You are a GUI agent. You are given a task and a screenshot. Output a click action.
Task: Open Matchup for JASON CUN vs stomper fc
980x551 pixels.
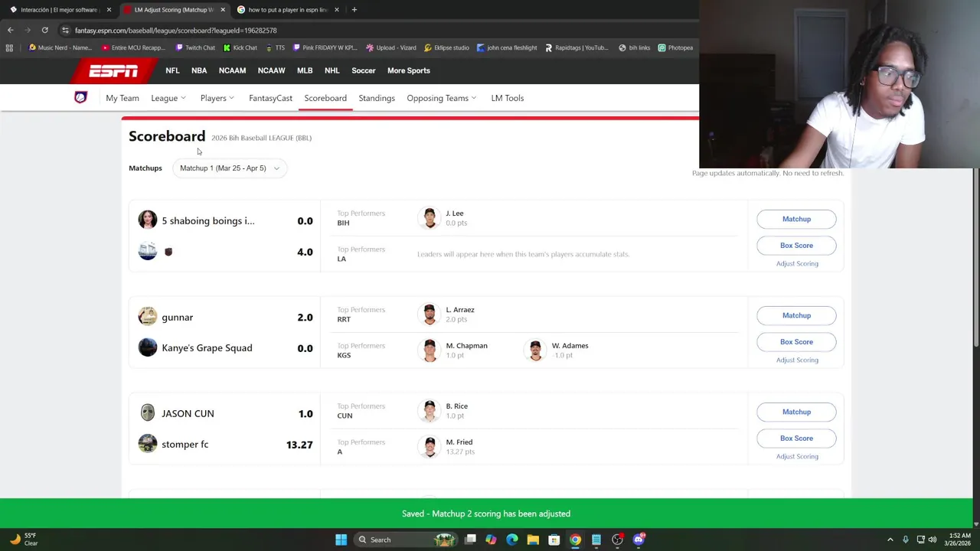tap(796, 412)
